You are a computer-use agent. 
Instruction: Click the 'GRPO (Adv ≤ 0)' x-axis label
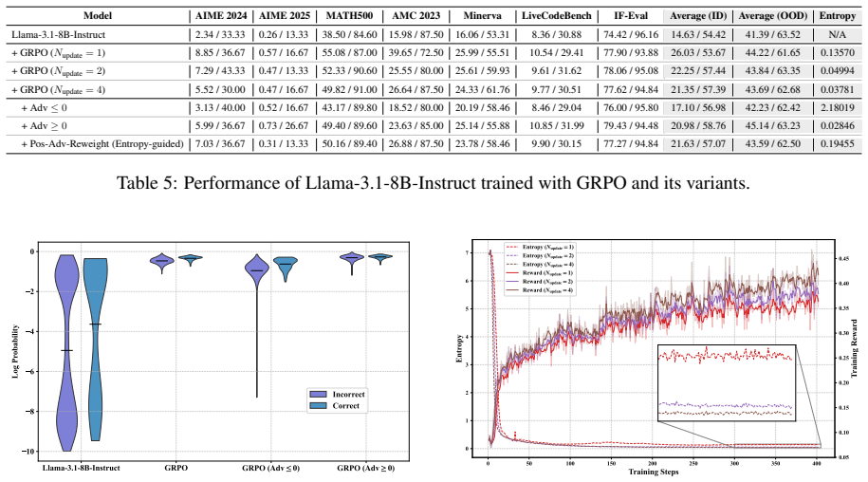pyautogui.click(x=270, y=468)
